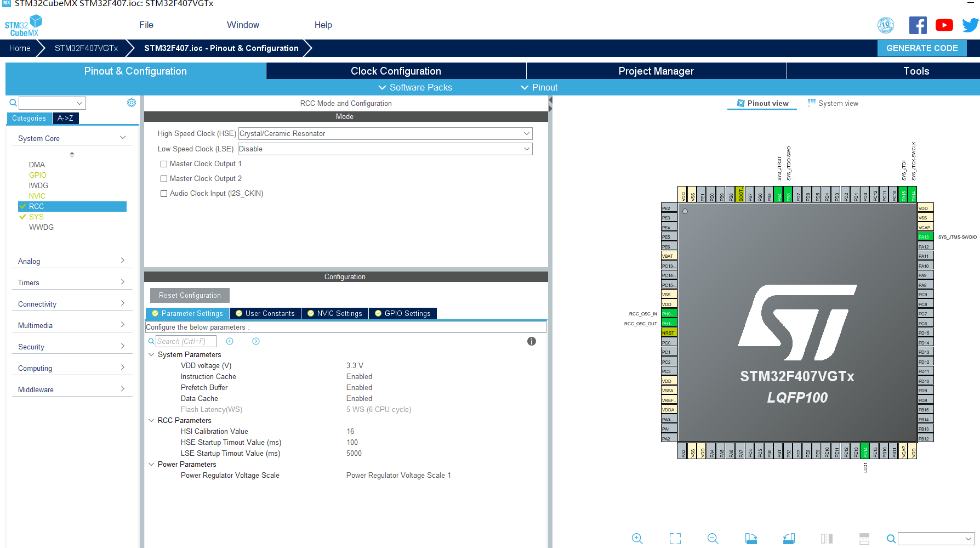Open the STM32CubeMX YouTube channel icon

944,25
